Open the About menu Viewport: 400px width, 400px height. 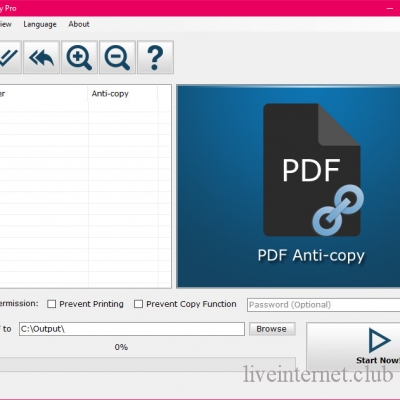pyautogui.click(x=79, y=24)
